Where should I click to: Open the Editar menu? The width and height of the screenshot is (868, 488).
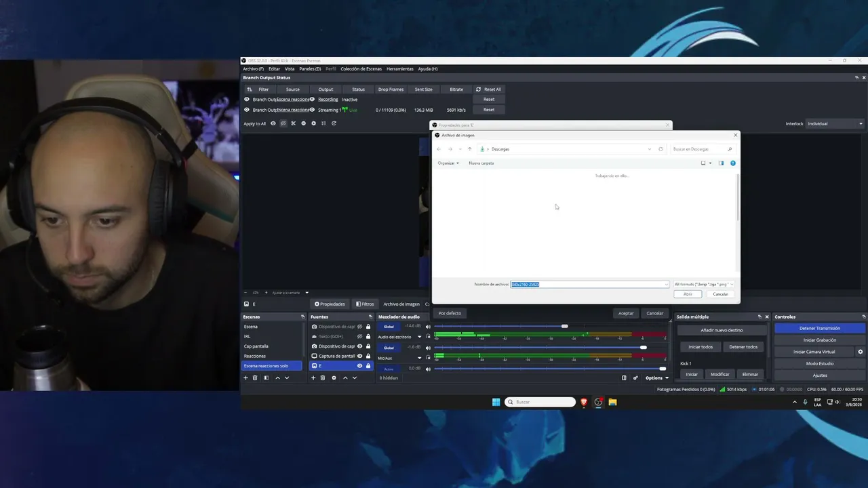click(x=274, y=68)
